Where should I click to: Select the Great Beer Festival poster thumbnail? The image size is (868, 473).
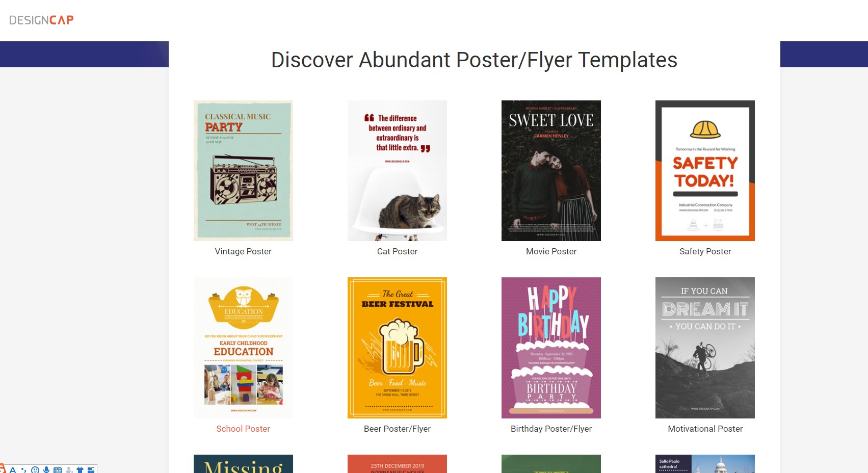[x=397, y=348]
